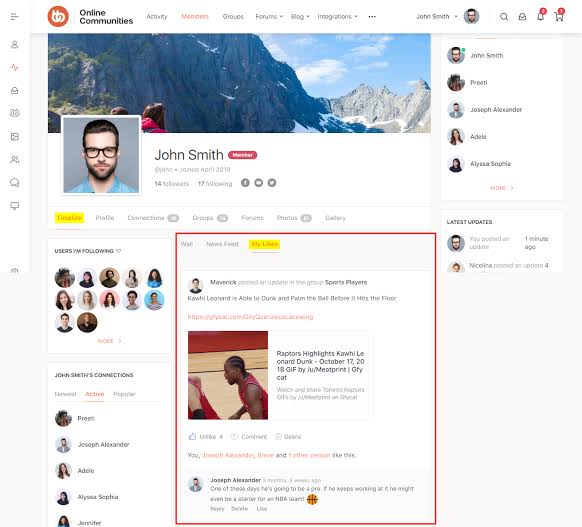
Task: Open the search icon in header
Action: tap(504, 17)
